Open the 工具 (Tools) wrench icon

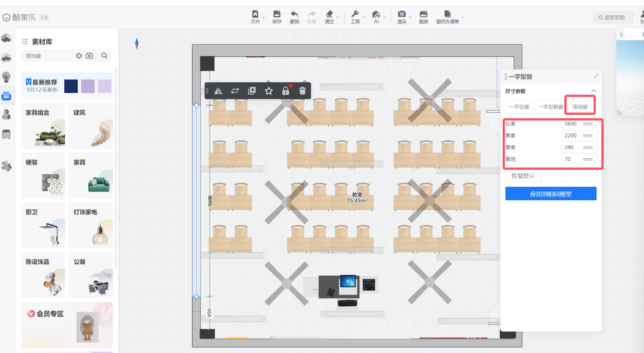(355, 14)
